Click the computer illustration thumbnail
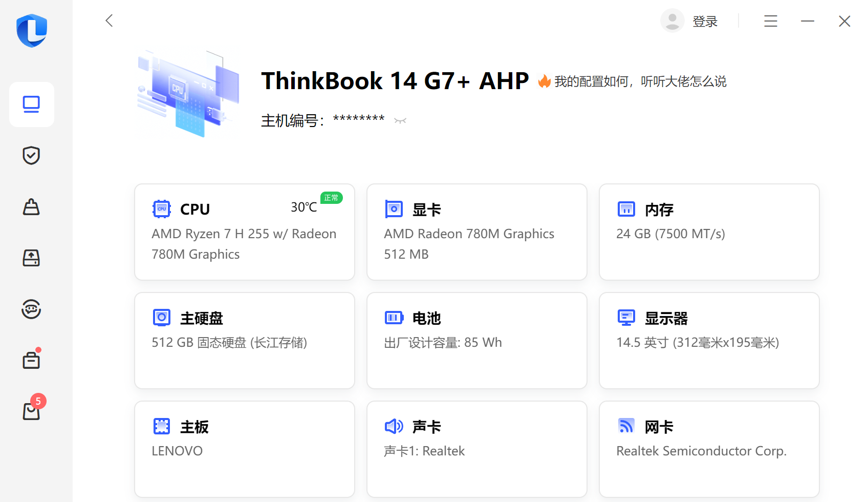The height and width of the screenshot is (502, 868). tap(188, 94)
